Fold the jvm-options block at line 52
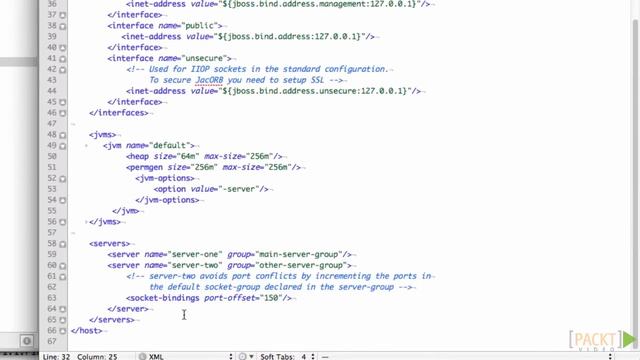 tap(62, 179)
